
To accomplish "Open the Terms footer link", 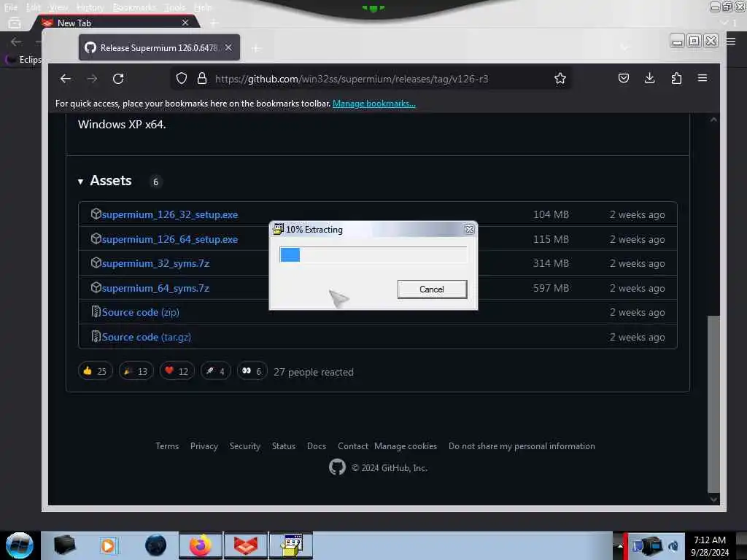I will click(167, 446).
